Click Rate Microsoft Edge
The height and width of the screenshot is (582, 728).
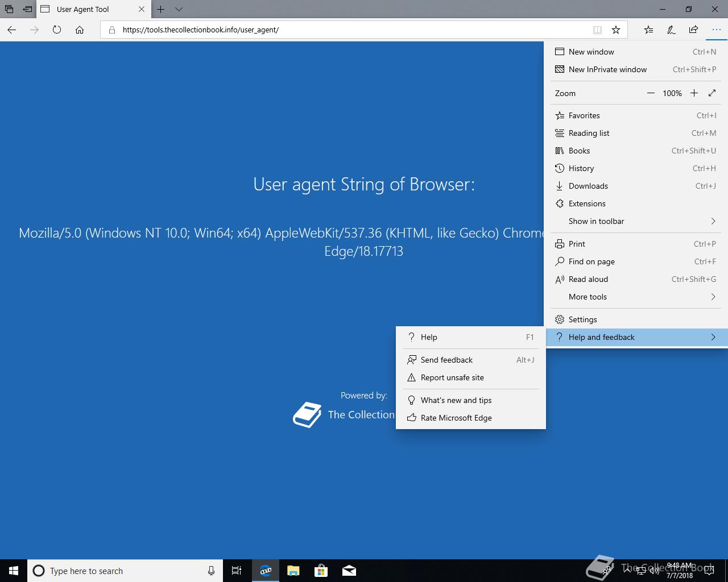tap(471, 418)
